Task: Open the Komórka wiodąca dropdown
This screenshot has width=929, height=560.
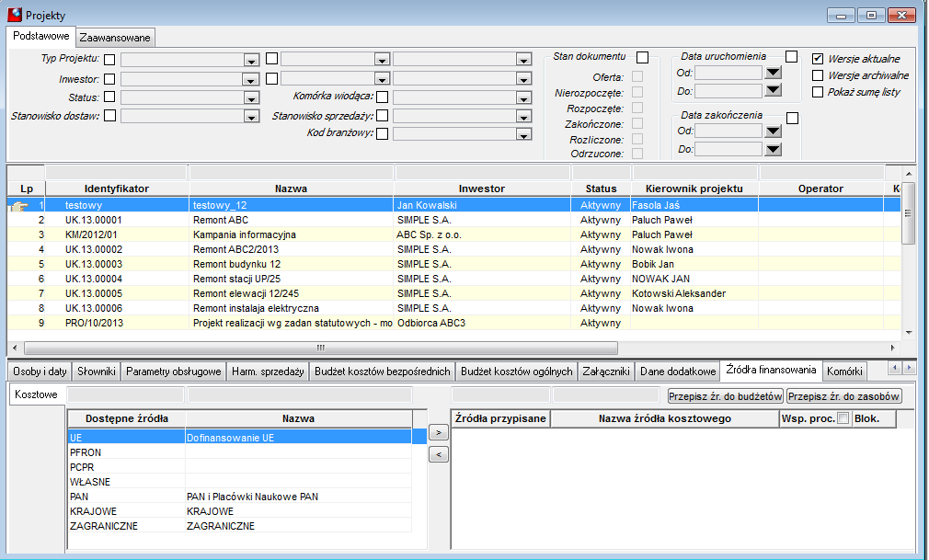Action: pyautogui.click(x=523, y=98)
